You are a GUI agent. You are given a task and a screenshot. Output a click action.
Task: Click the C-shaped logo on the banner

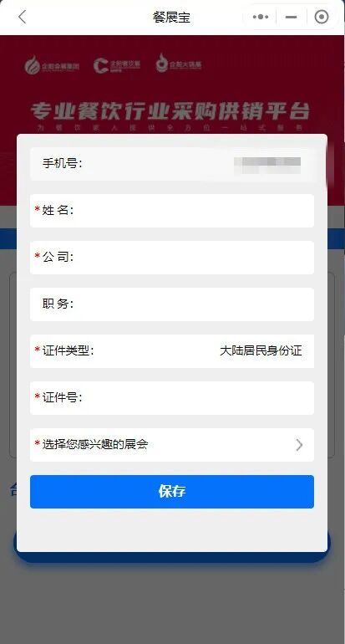(x=117, y=65)
